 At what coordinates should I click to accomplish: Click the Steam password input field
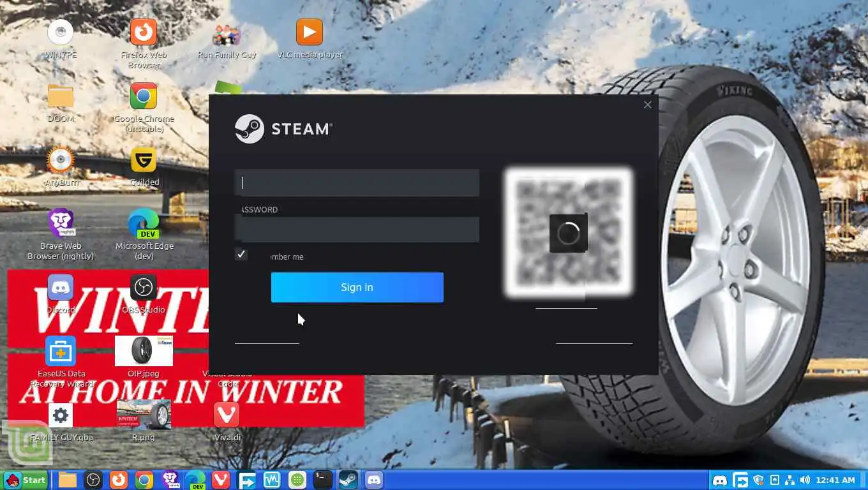point(357,230)
